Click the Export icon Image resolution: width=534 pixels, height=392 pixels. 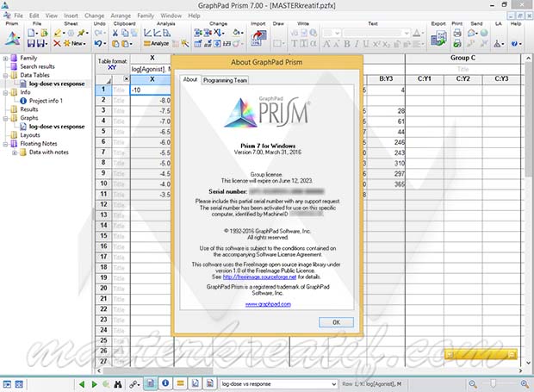click(438, 38)
